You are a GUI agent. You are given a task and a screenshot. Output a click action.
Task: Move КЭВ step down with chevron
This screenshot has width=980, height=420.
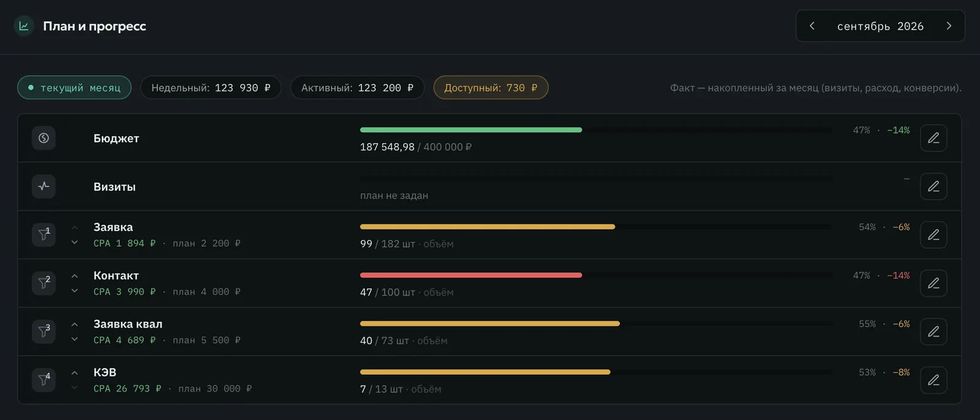coord(75,388)
